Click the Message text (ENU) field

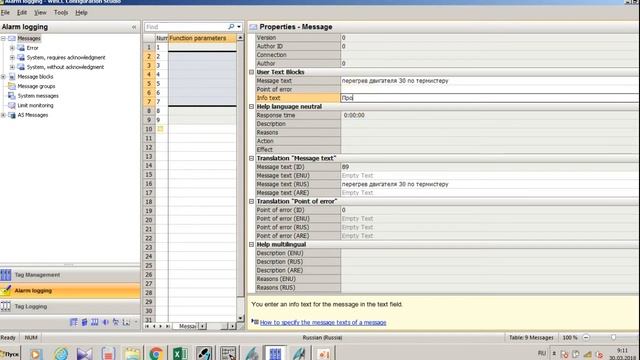click(x=490, y=176)
